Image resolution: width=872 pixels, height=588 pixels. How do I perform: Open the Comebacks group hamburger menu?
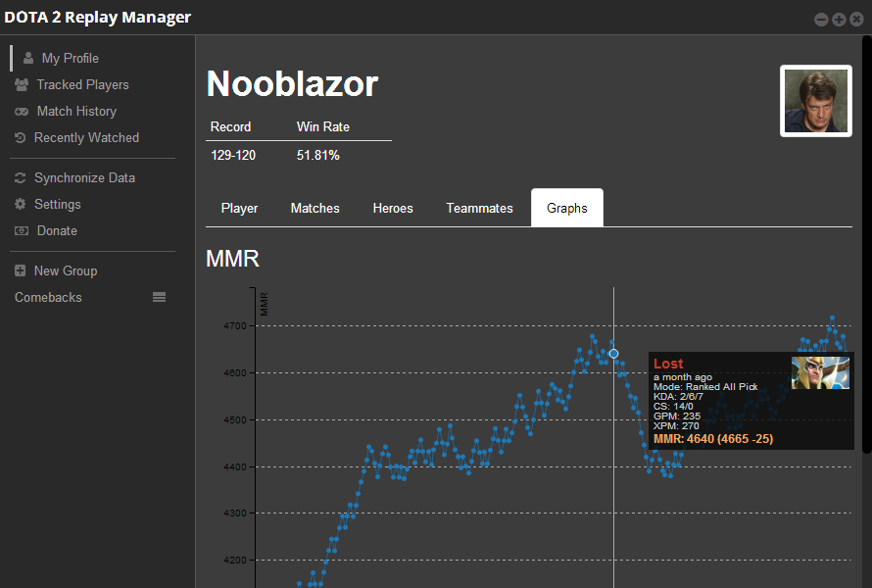[159, 297]
